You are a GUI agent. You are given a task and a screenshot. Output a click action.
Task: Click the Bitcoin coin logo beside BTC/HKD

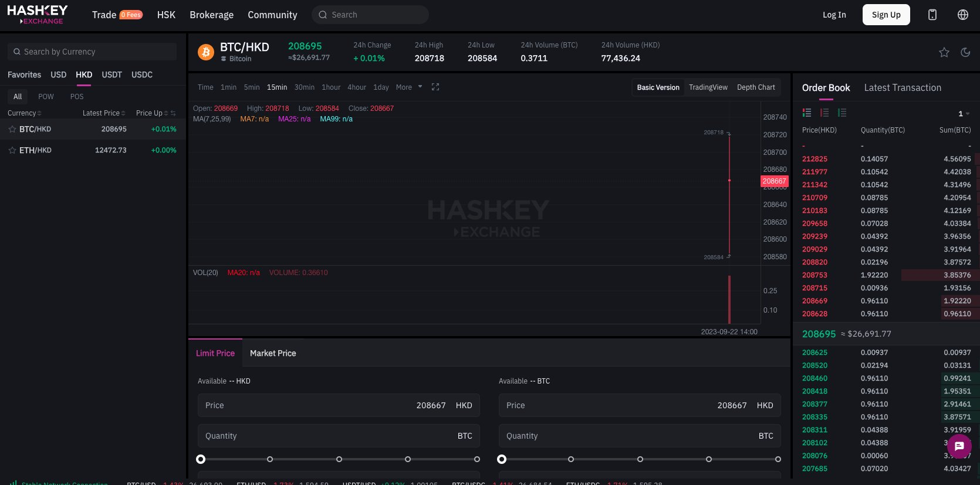(206, 52)
